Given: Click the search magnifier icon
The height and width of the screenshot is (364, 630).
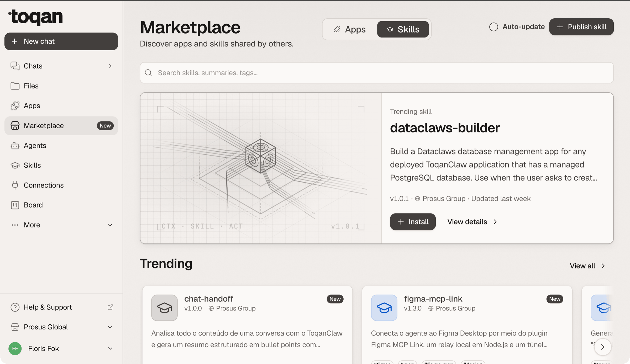Looking at the screenshot, I should (x=148, y=73).
